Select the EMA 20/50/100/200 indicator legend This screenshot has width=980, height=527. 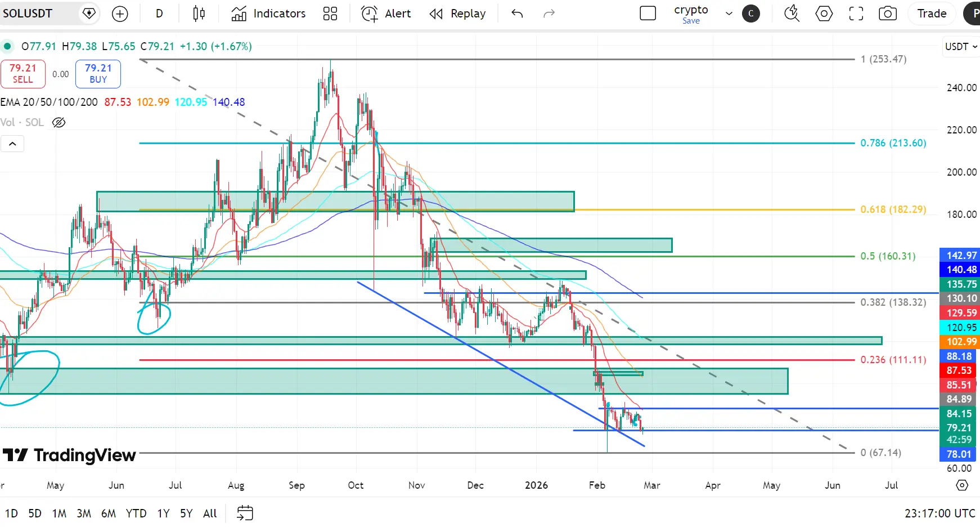(x=49, y=102)
